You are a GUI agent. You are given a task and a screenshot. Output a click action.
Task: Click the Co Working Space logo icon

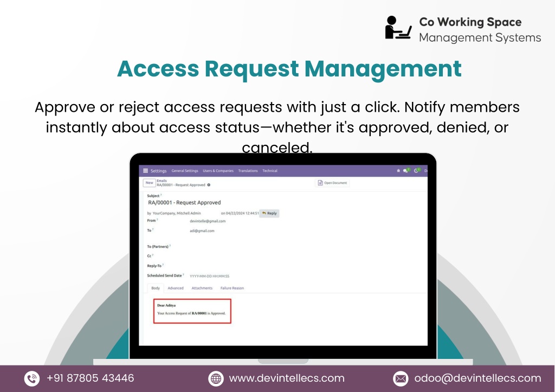(x=398, y=28)
